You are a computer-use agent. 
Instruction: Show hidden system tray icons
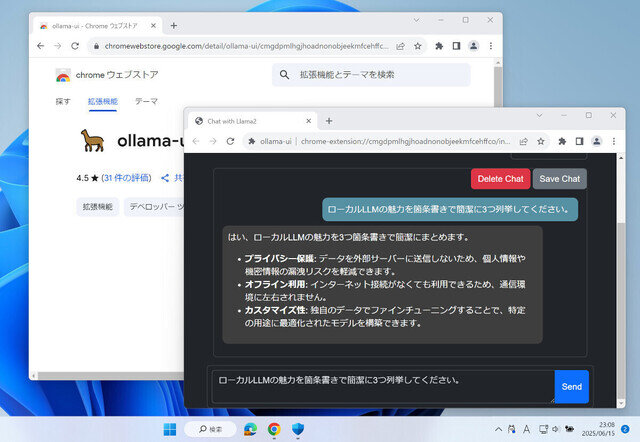coord(498,429)
